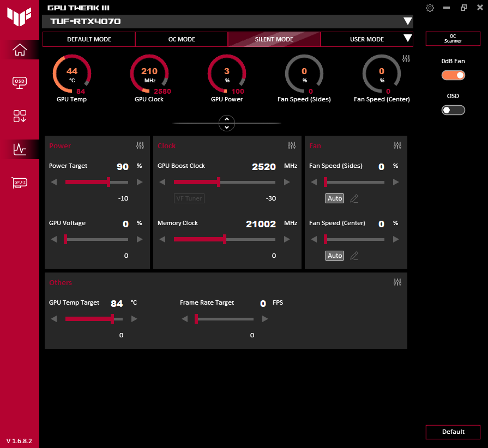Open the VF Tuner button
This screenshot has height=448, width=488.
click(x=189, y=198)
